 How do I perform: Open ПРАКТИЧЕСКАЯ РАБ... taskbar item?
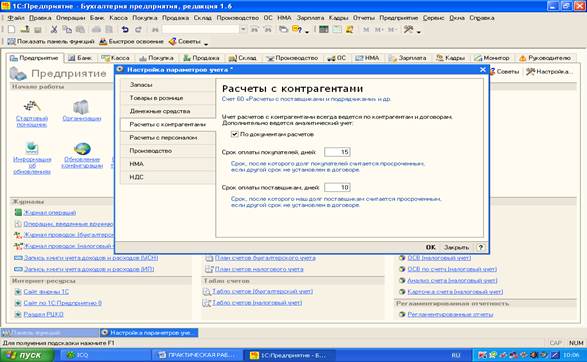pos(197,355)
